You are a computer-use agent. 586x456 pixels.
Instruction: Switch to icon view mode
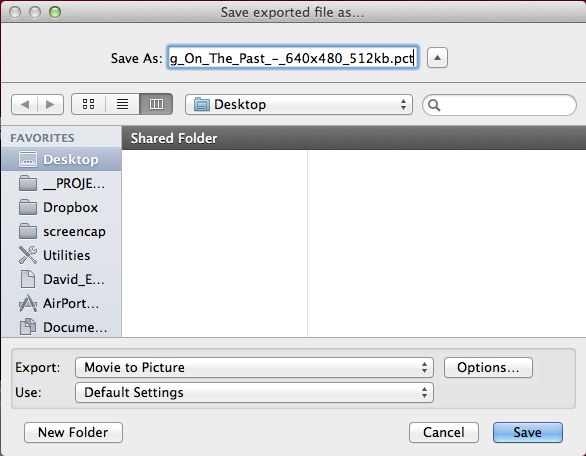(x=89, y=104)
